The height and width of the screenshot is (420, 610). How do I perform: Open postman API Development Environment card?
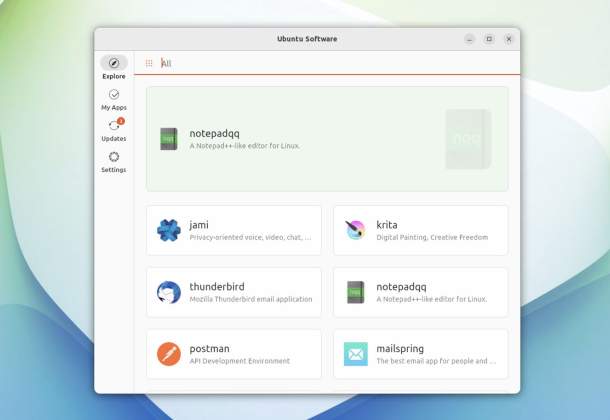click(234, 354)
